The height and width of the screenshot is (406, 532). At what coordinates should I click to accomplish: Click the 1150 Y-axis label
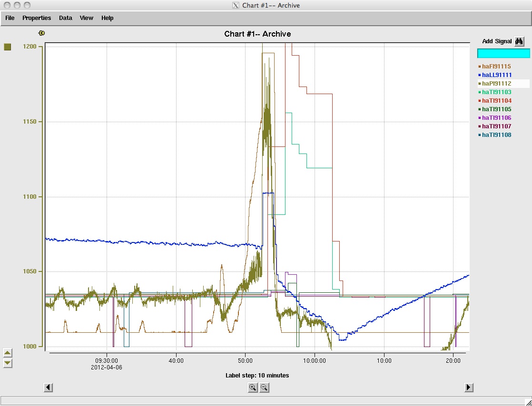[30, 122]
